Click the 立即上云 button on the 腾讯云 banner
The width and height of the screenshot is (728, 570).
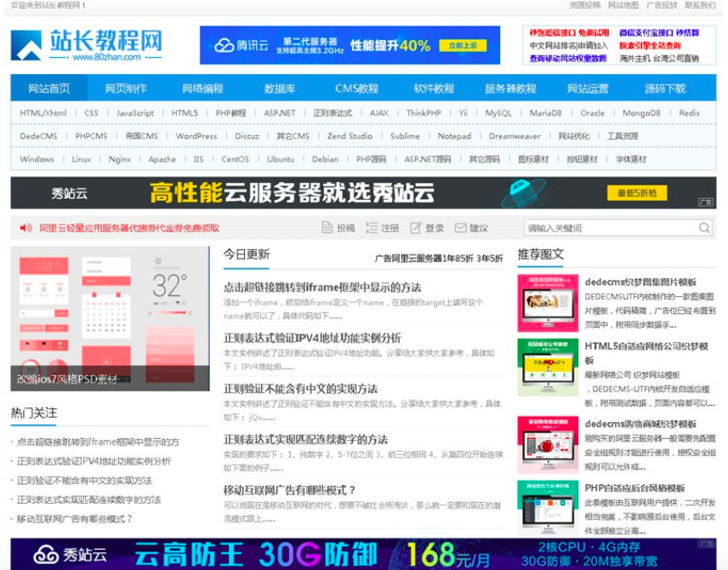click(463, 46)
